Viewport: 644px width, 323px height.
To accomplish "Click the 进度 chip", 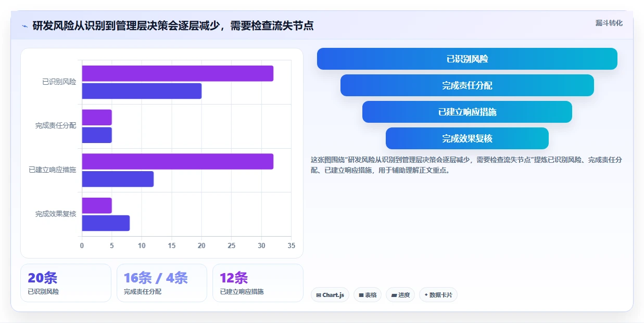I will pos(400,295).
